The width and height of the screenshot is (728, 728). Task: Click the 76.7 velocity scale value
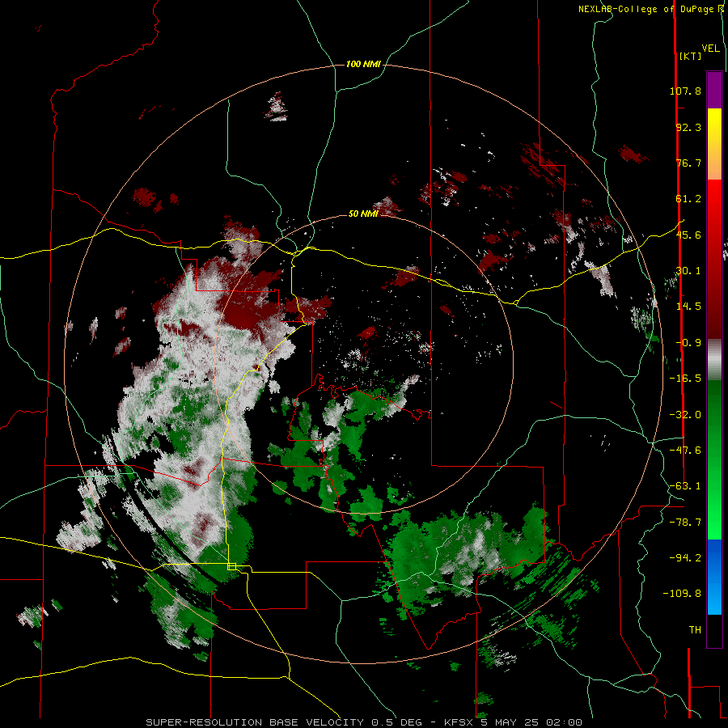(688, 163)
